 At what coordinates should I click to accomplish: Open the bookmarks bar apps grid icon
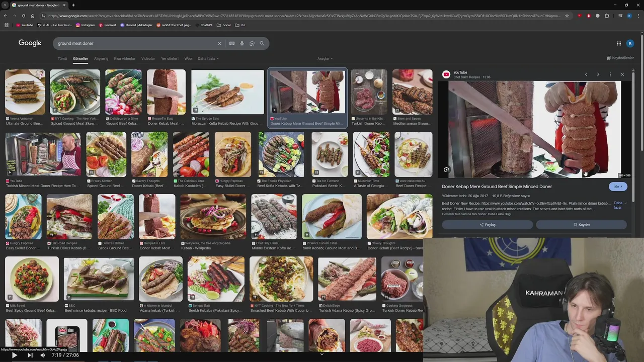tap(6, 25)
